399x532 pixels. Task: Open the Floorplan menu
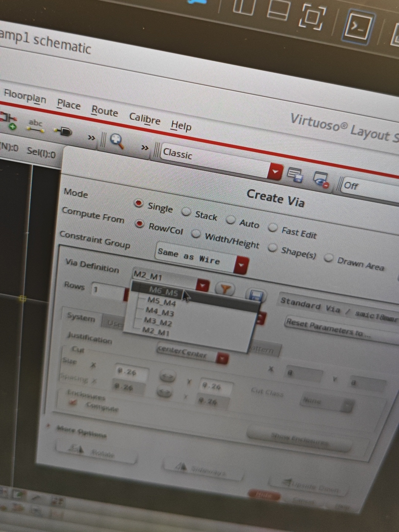point(25,96)
